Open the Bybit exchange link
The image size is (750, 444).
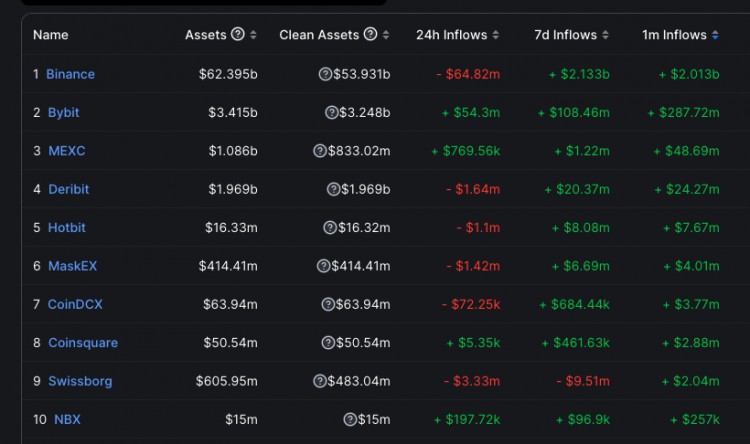pos(63,113)
